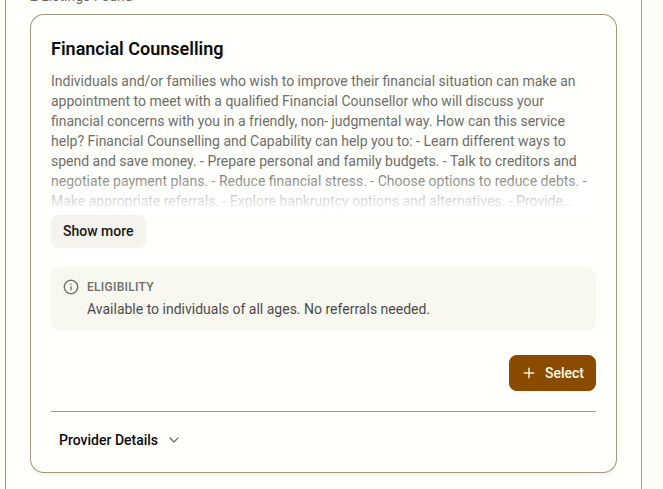Click the ELIGIBILITY label
This screenshot has height=489, width=663.
coord(120,287)
